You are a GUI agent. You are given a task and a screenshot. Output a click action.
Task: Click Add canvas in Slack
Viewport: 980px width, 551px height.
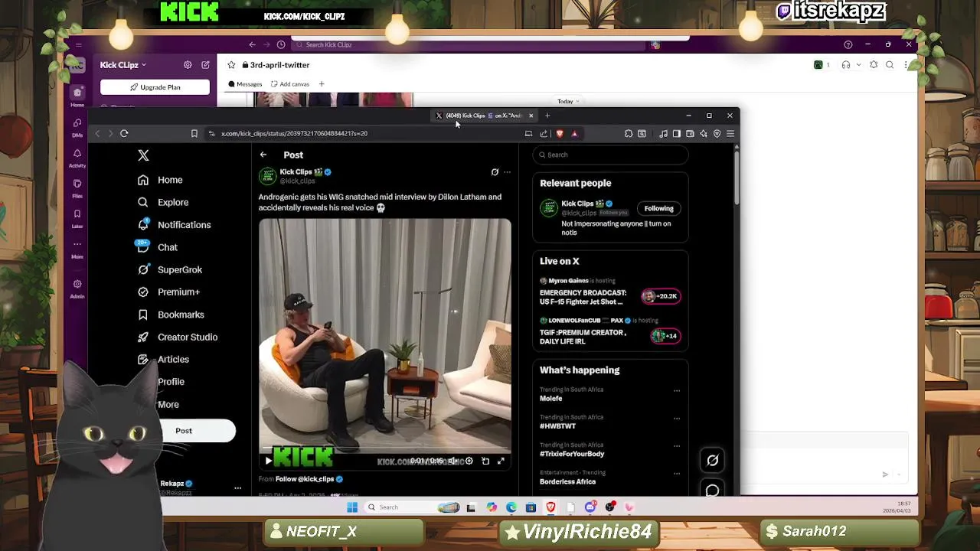[290, 84]
